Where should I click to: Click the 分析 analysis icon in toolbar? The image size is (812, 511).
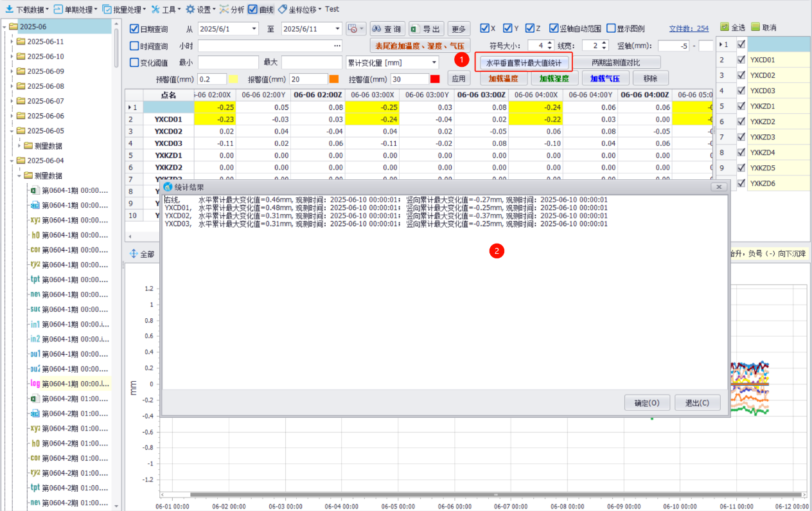224,10
